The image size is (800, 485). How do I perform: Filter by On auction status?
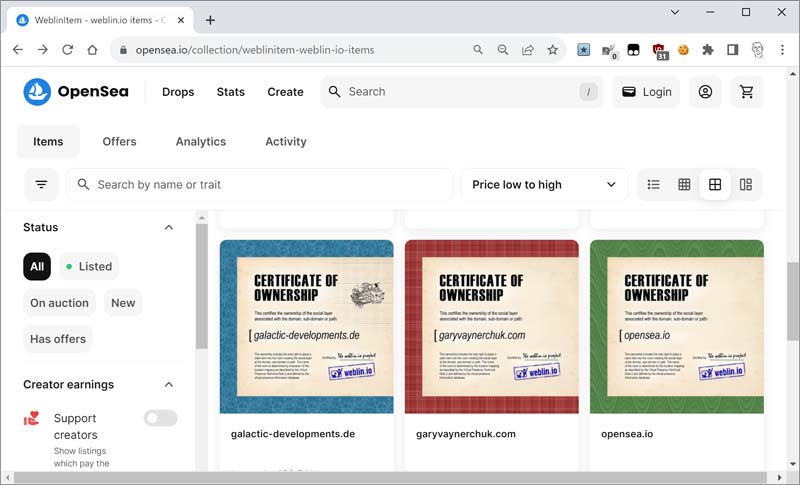click(59, 303)
